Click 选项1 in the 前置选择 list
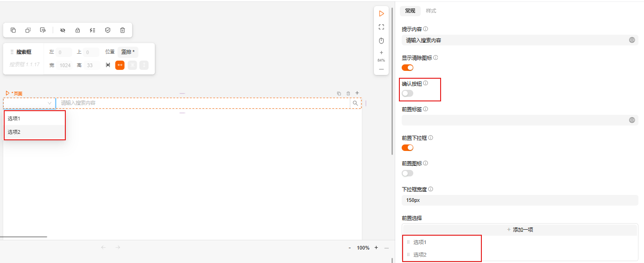Screen dimensions: 644x263 point(420,242)
